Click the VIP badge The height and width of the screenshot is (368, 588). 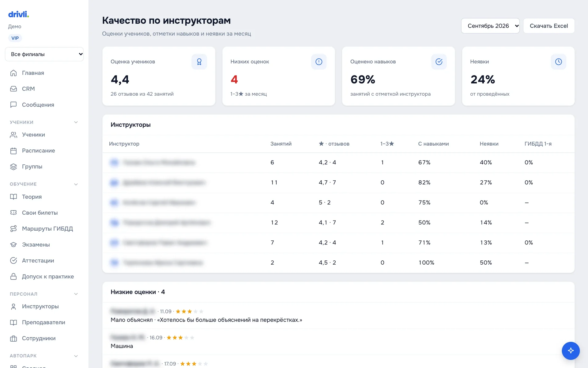(15, 38)
